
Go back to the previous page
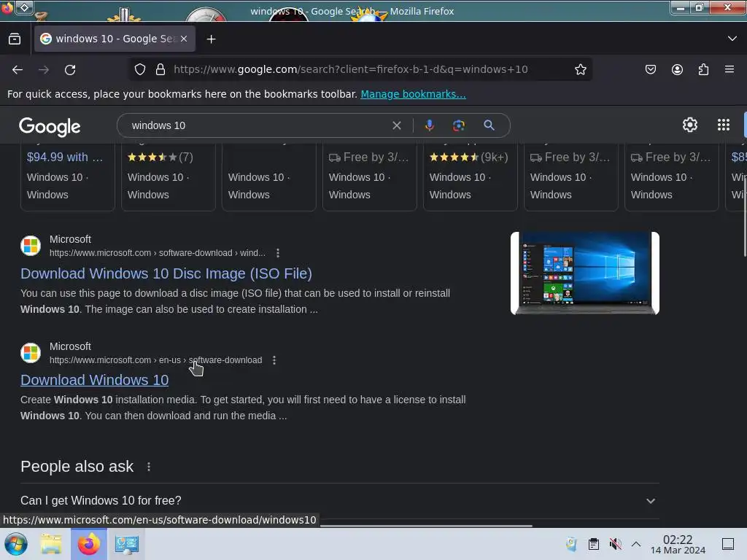click(x=18, y=70)
